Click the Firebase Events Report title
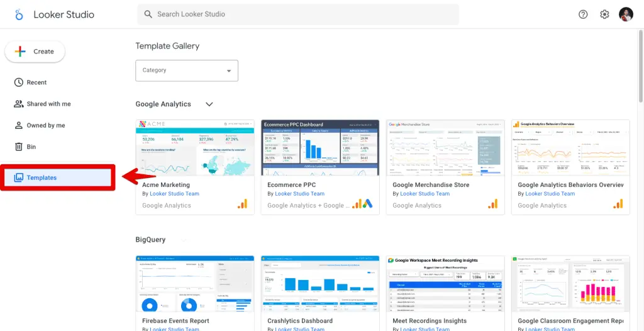Screen dimensions: 644x331 (176, 321)
